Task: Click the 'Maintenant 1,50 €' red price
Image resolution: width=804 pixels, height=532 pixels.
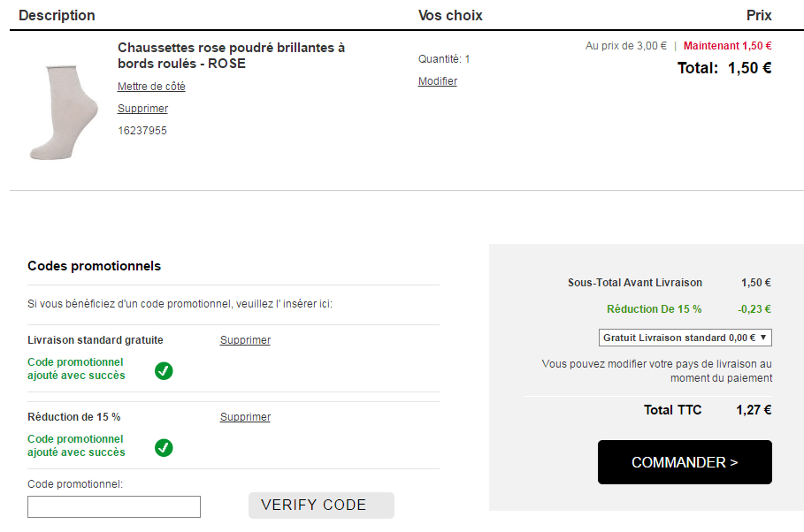Action: coord(727,46)
